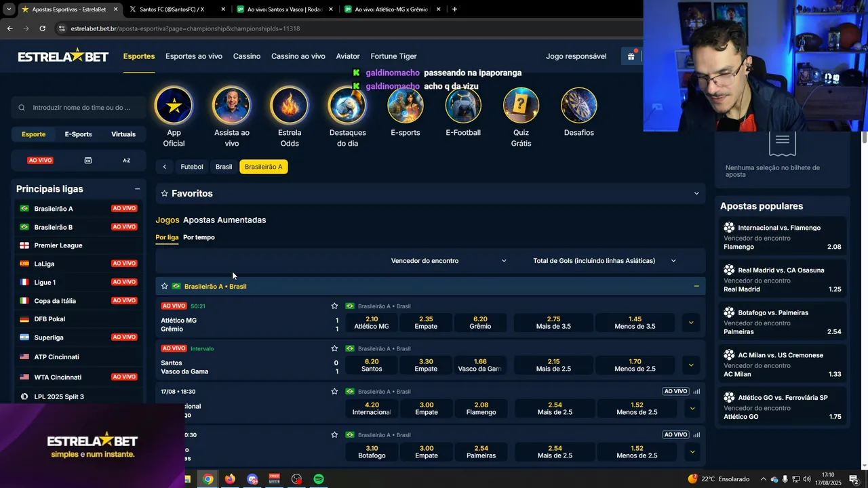Favorite the 17/08 18:30 match star
868x488 pixels.
(334, 391)
